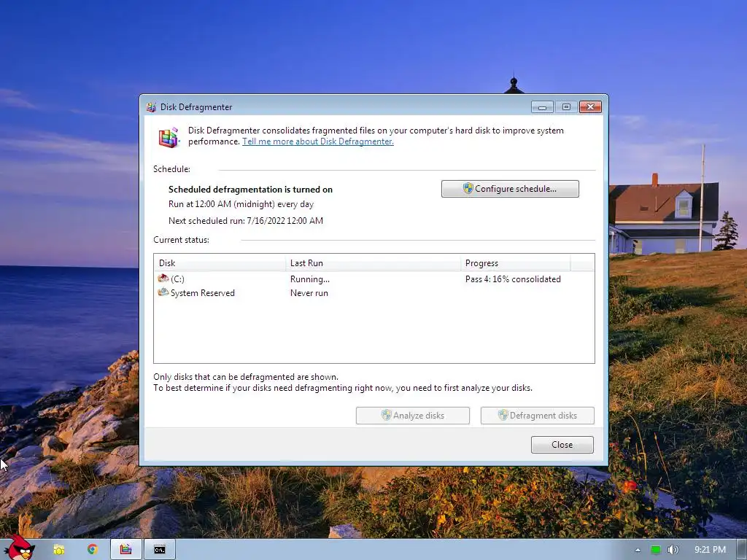Click Scheduled defragmentation is turned on text
Image resolution: width=747 pixels, height=560 pixels.
[251, 190]
